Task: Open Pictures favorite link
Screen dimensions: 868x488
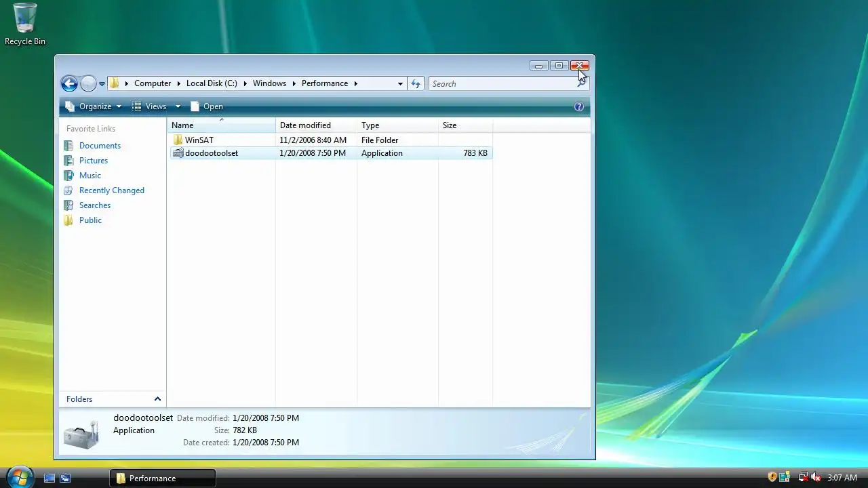Action: [94, 161]
